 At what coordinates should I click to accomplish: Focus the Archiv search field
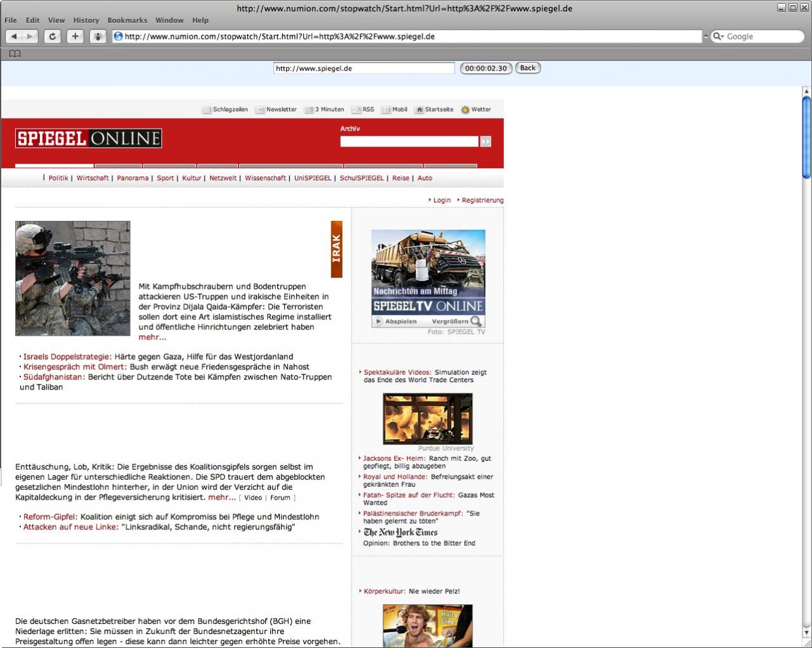409,142
